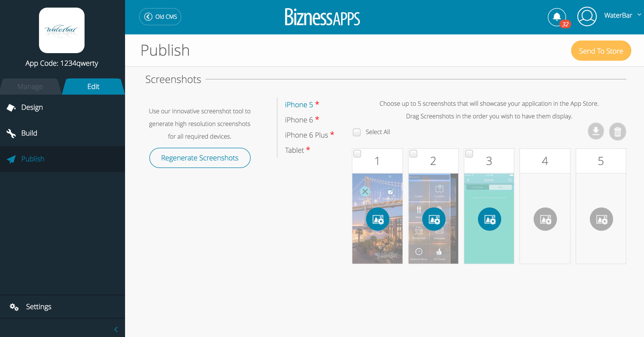
Task: Click the notifications bell icon
Action: pos(557,16)
